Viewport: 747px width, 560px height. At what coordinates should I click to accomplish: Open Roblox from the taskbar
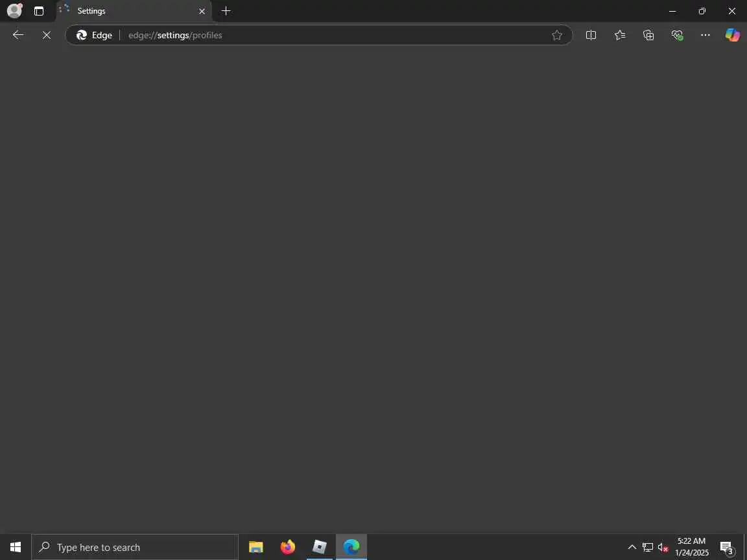point(319,547)
